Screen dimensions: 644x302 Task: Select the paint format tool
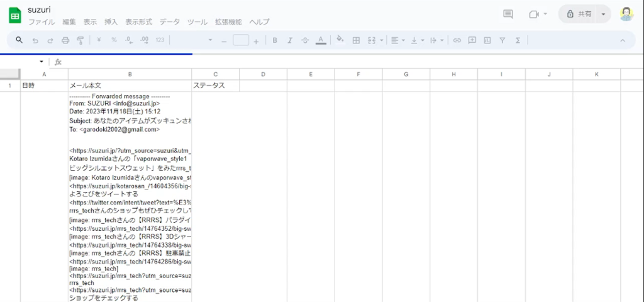(80, 40)
